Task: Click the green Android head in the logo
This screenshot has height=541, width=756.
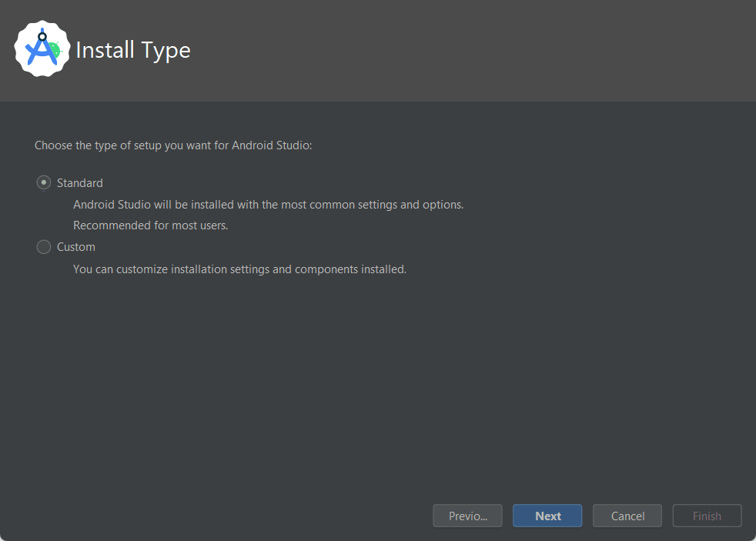Action: click(55, 50)
